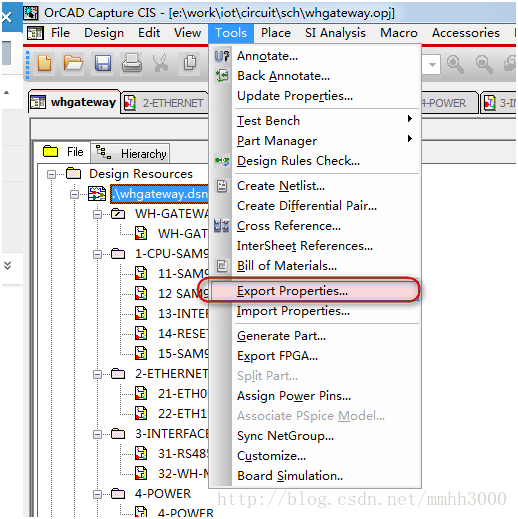The image size is (518, 519).
Task: Open the Place menu
Action: pos(276,33)
